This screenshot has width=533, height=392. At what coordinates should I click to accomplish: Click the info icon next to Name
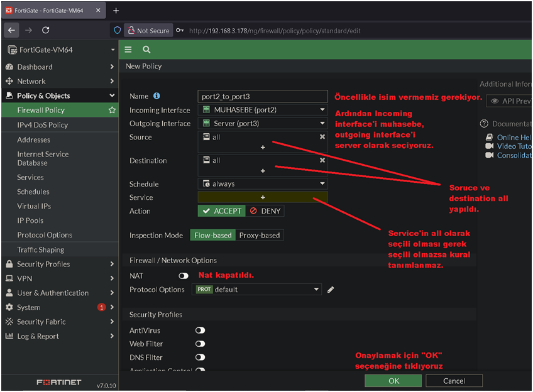pyautogui.click(x=157, y=96)
